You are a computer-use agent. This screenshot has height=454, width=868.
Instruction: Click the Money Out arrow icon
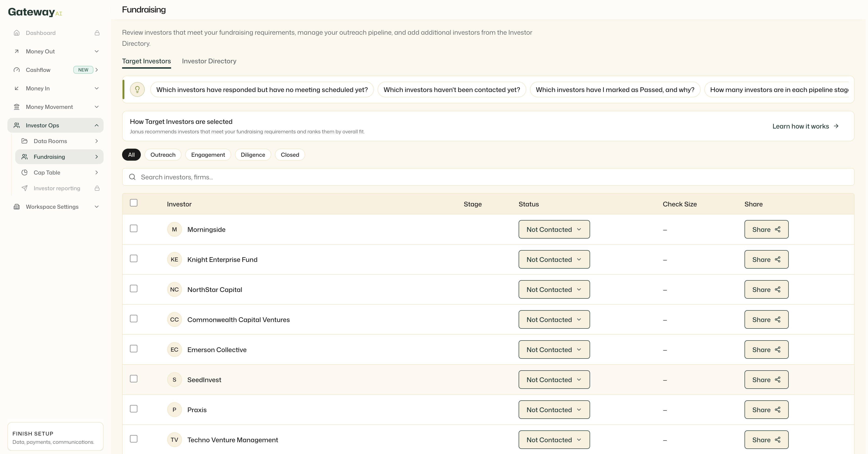[x=16, y=51]
